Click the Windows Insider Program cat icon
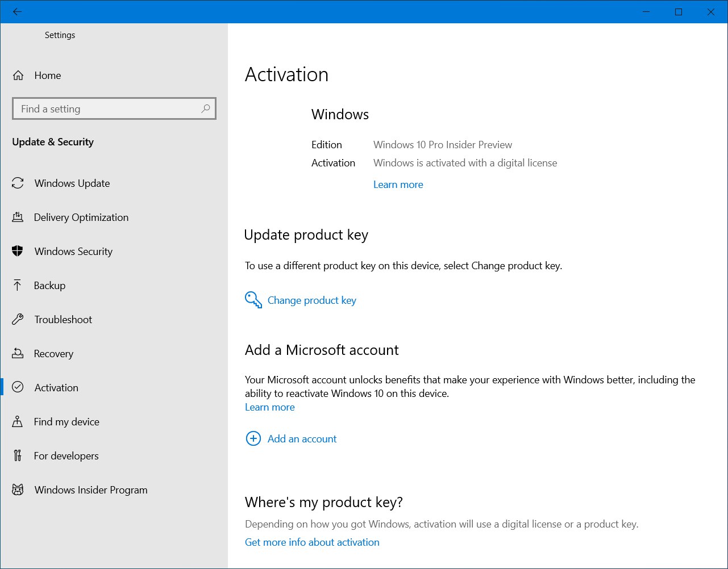 coord(18,489)
